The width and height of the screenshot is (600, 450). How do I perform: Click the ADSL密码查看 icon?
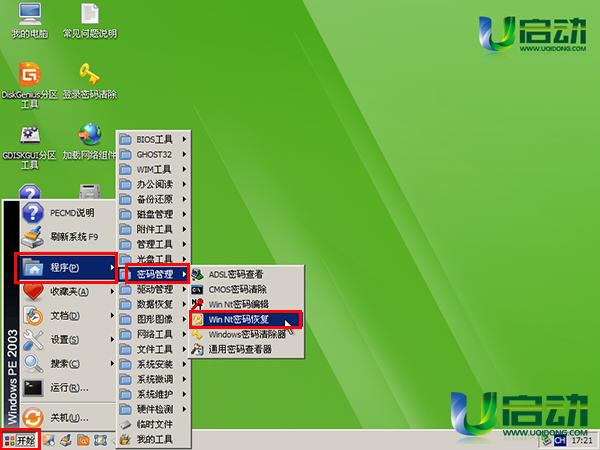[x=197, y=274]
